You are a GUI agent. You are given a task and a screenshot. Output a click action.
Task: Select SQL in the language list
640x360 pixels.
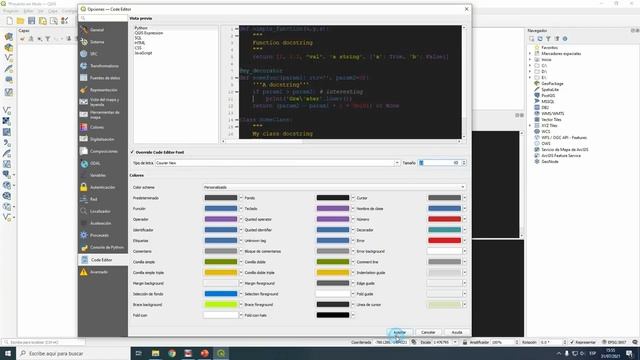(x=138, y=38)
